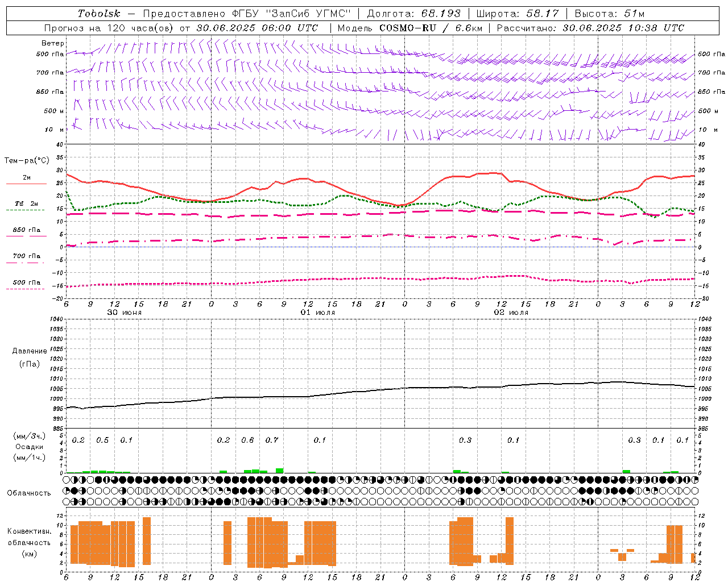Select the 0.5 precipitation amount
Viewport: 728px width, 582px height.
pos(102,440)
